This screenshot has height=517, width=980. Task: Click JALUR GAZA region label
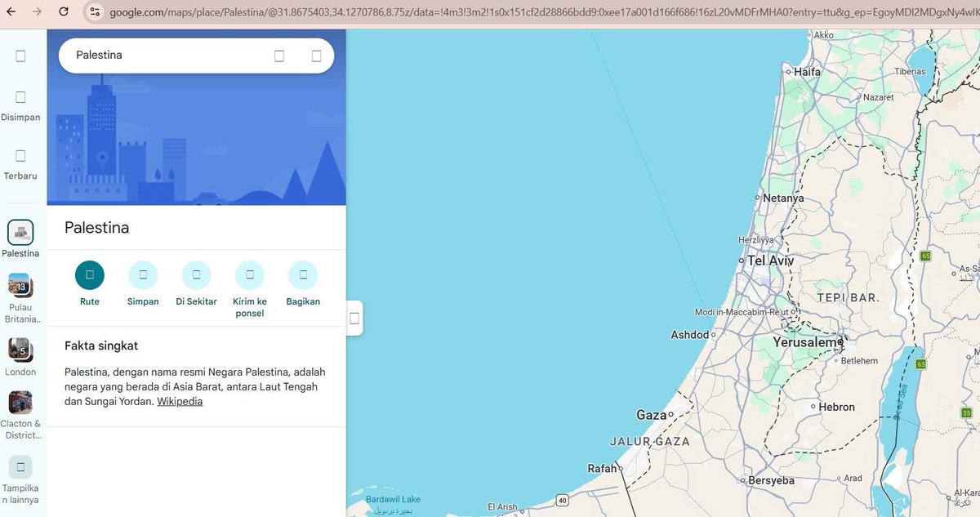click(649, 441)
